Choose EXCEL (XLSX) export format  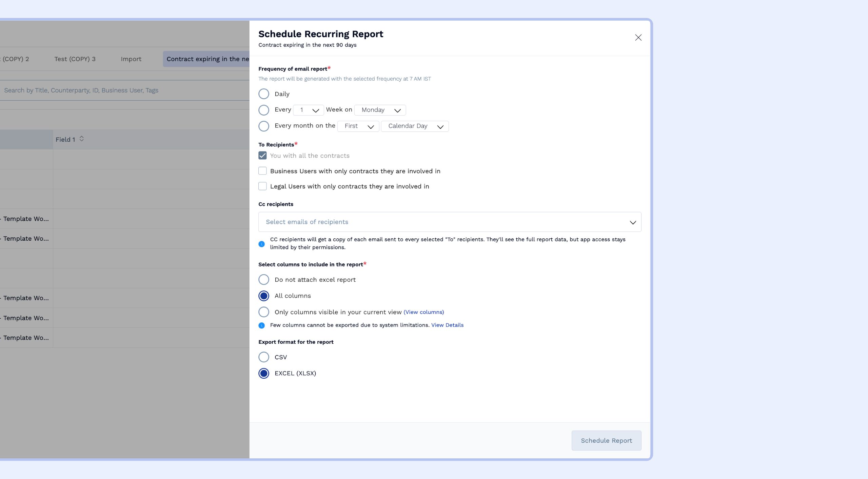point(264,373)
